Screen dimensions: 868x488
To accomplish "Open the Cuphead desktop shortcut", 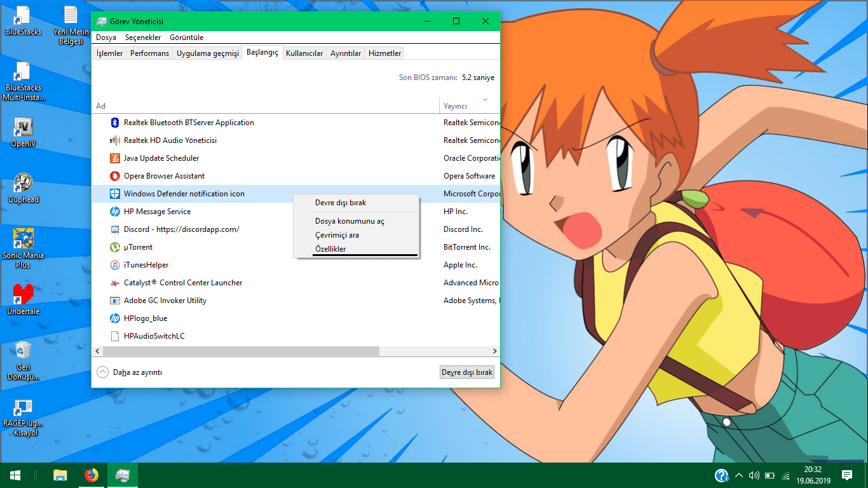I will click(x=24, y=184).
